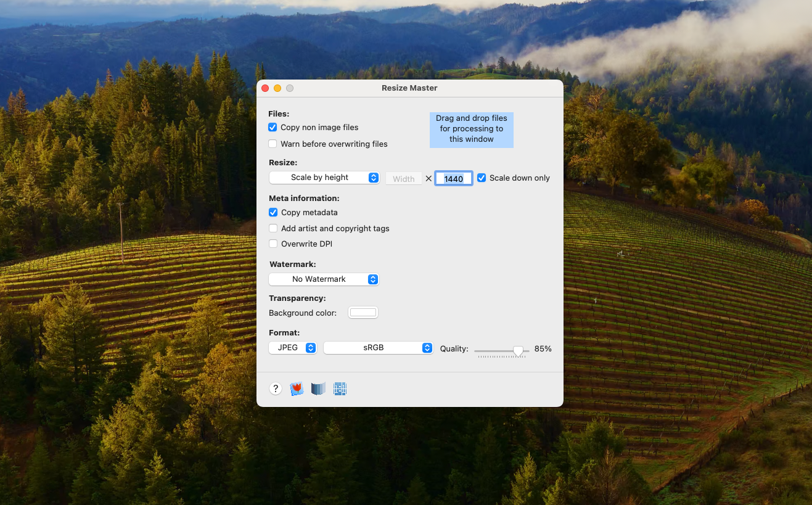The image size is (812, 505).
Task: Enable Warn before overwriting files
Action: tap(273, 144)
